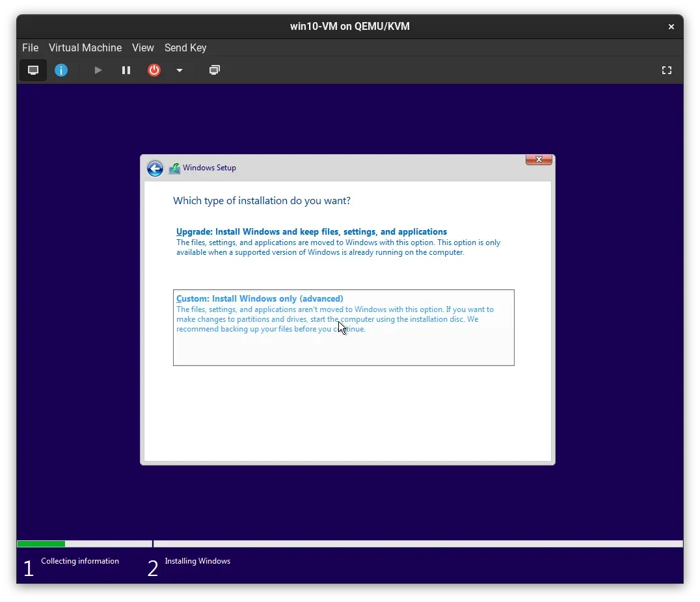Viewport: 700px width, 602px height.
Task: Show the graphical console view
Action: [x=33, y=70]
